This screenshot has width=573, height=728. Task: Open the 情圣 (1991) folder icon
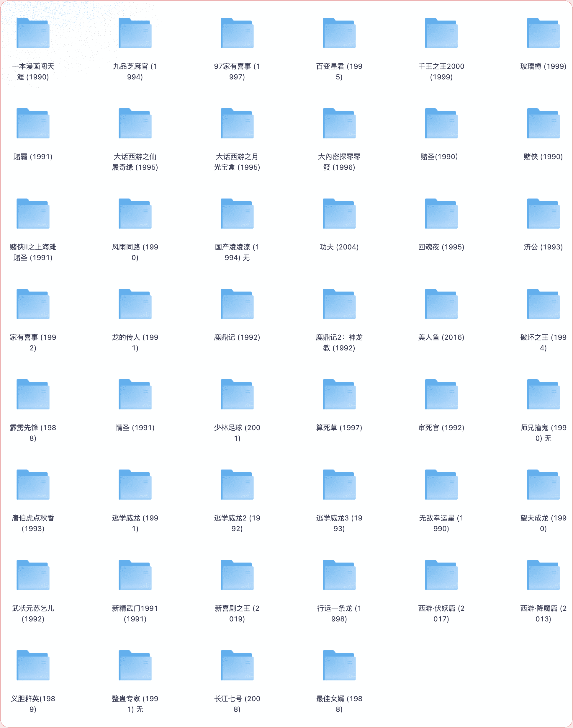click(x=135, y=394)
